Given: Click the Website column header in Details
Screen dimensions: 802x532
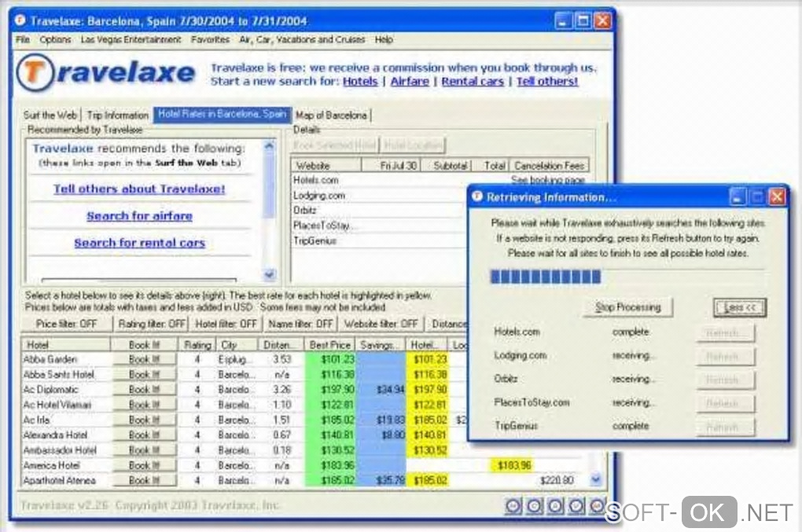Looking at the screenshot, I should (x=326, y=166).
